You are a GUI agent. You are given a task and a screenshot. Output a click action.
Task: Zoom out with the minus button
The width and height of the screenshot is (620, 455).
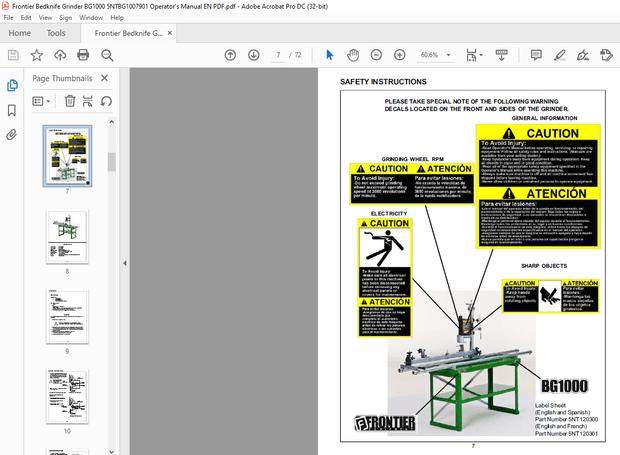(374, 55)
